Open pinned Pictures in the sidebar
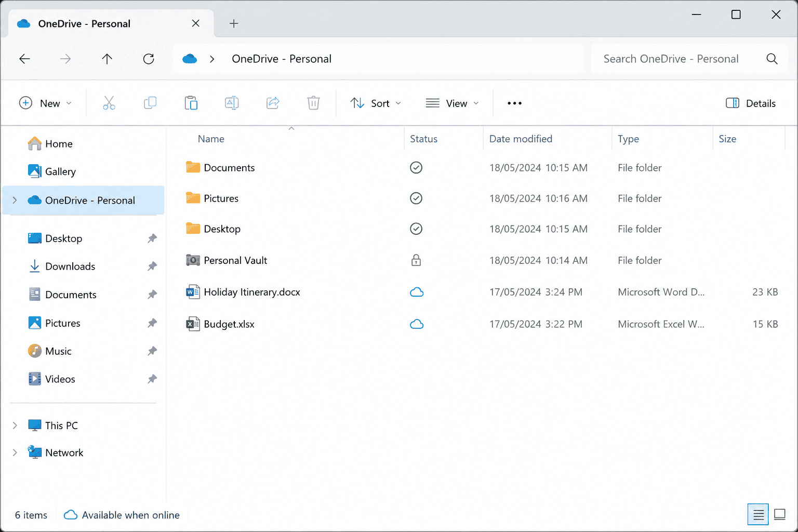The height and width of the screenshot is (532, 798). click(84, 323)
